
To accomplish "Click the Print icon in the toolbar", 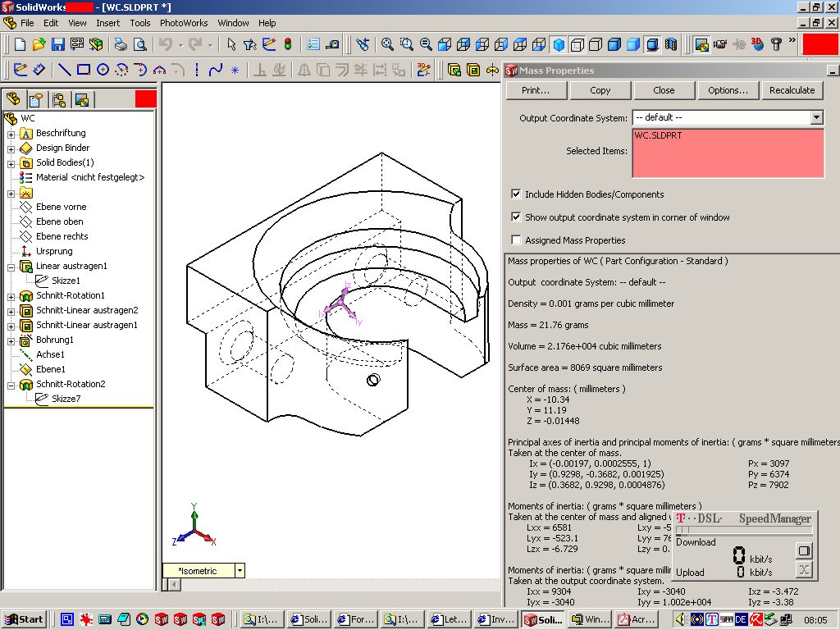I will pos(121,44).
